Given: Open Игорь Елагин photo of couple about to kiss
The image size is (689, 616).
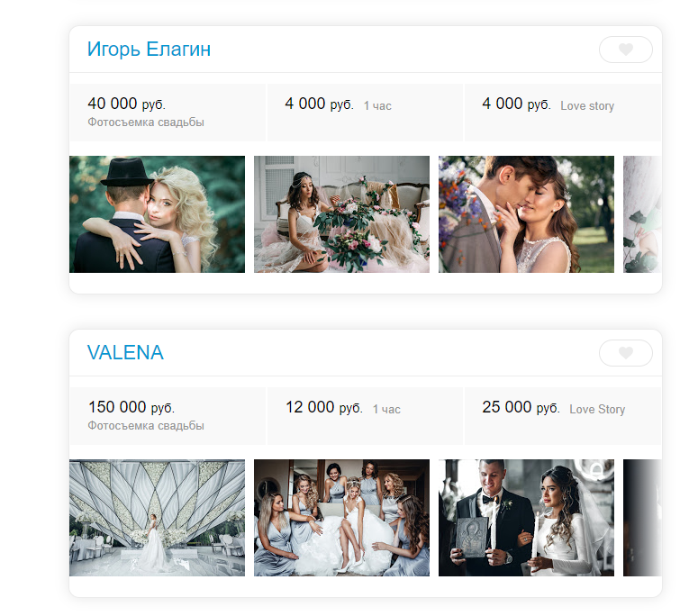Looking at the screenshot, I should coord(526,214).
